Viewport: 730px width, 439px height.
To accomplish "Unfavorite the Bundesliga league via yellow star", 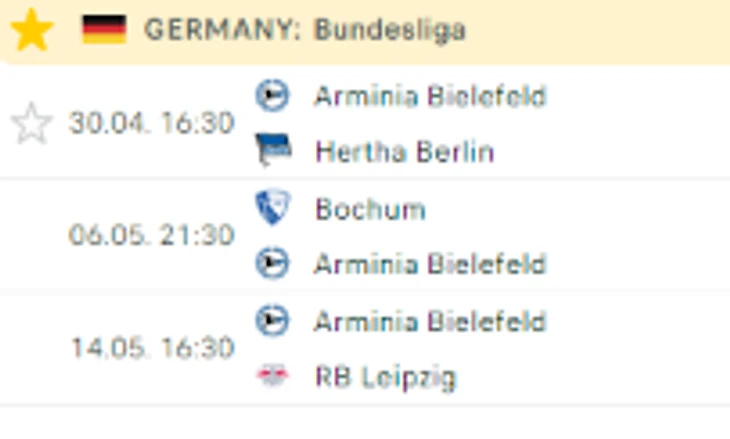I will (31, 30).
